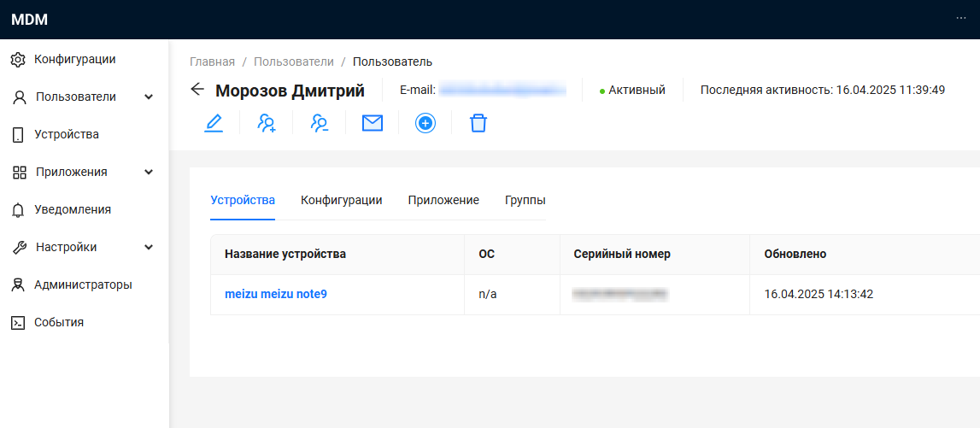Go to Главная in breadcrumb

(x=212, y=62)
